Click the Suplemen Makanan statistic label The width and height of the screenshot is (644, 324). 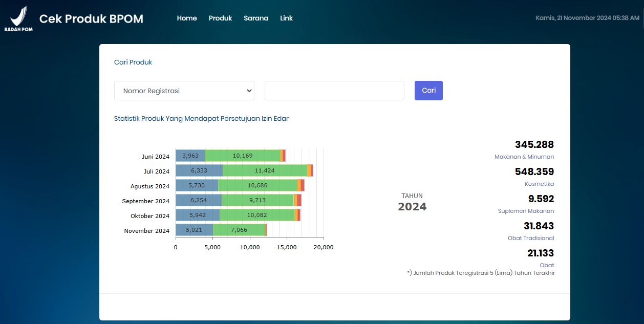pos(526,211)
